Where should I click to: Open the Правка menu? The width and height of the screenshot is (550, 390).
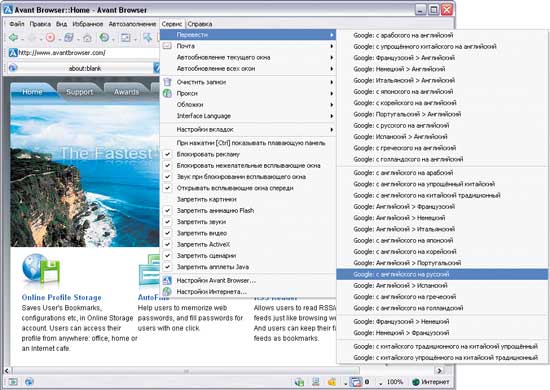[40, 24]
